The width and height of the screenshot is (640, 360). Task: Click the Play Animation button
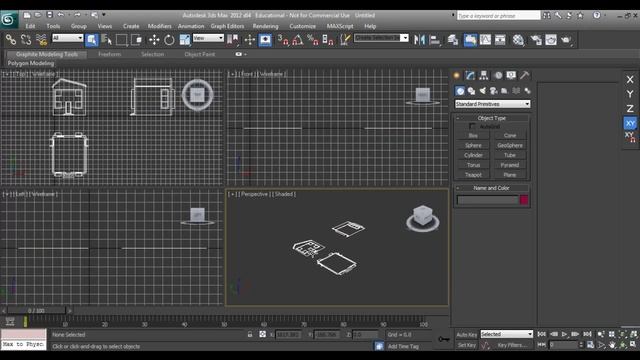click(x=564, y=334)
